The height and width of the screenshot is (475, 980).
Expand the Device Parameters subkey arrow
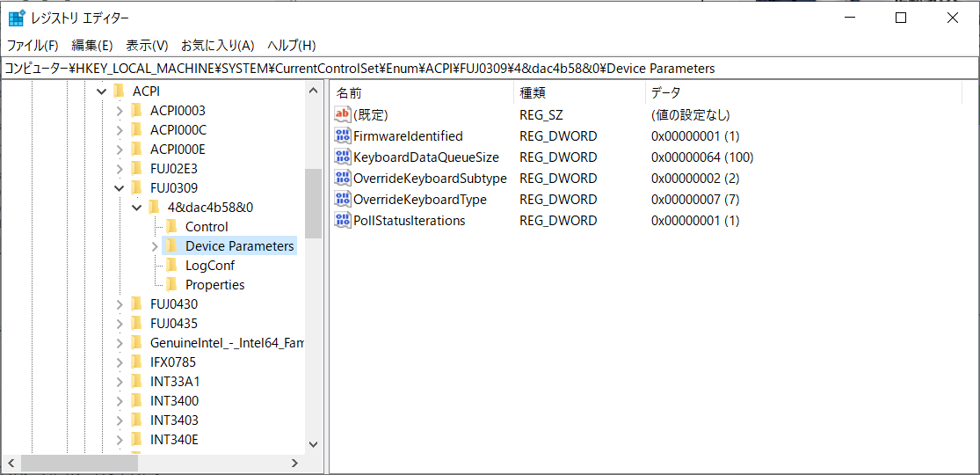155,246
